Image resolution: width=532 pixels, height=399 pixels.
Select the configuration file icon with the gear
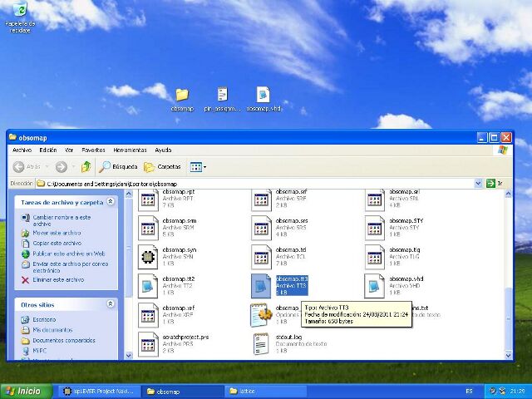tap(261, 315)
